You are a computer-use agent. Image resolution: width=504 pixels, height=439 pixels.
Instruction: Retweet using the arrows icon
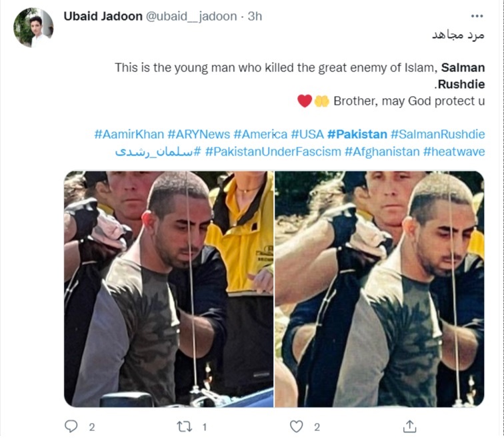tap(185, 427)
